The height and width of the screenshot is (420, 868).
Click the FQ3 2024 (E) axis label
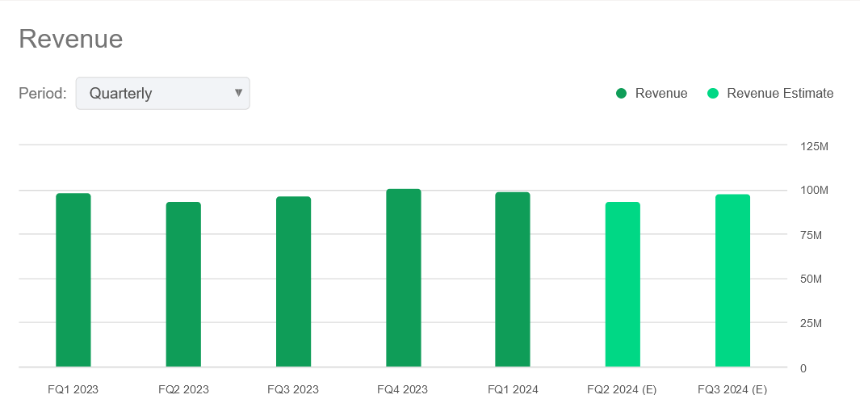[x=732, y=389]
